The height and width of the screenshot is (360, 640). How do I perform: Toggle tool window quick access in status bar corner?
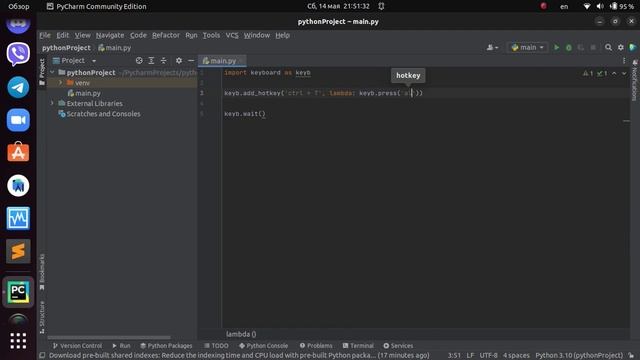click(42, 356)
